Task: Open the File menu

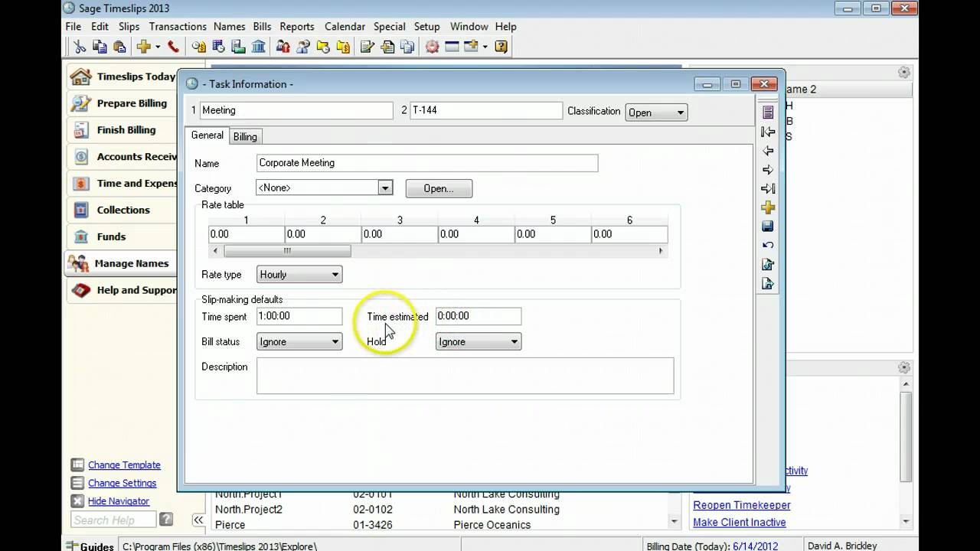Action: pos(73,26)
